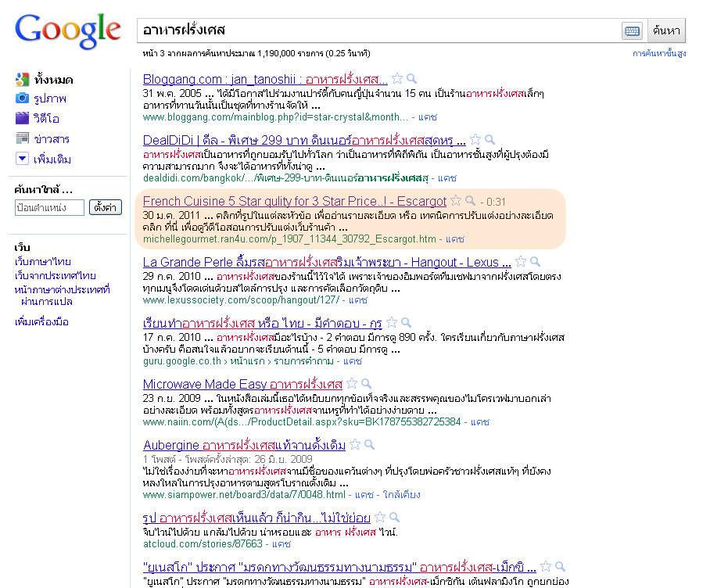
Task: Click the on-screen keyboard icon in search box
Action: pyautogui.click(x=632, y=30)
